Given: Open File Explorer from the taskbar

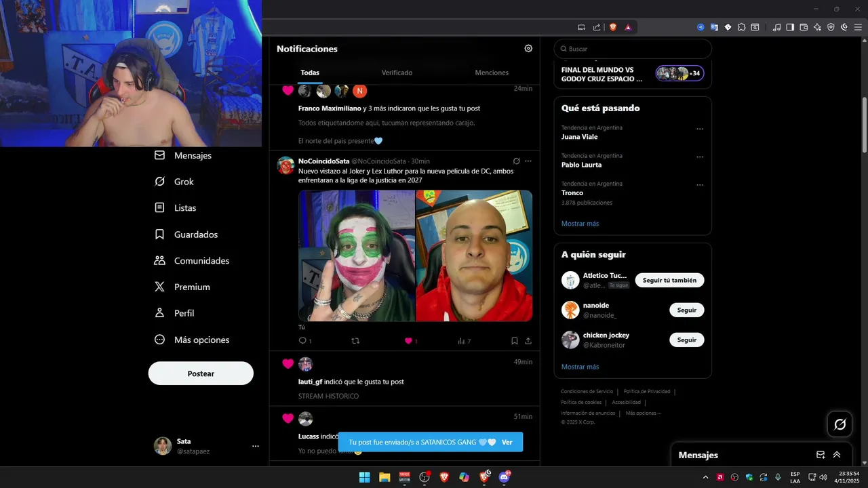Looking at the screenshot, I should 384,477.
